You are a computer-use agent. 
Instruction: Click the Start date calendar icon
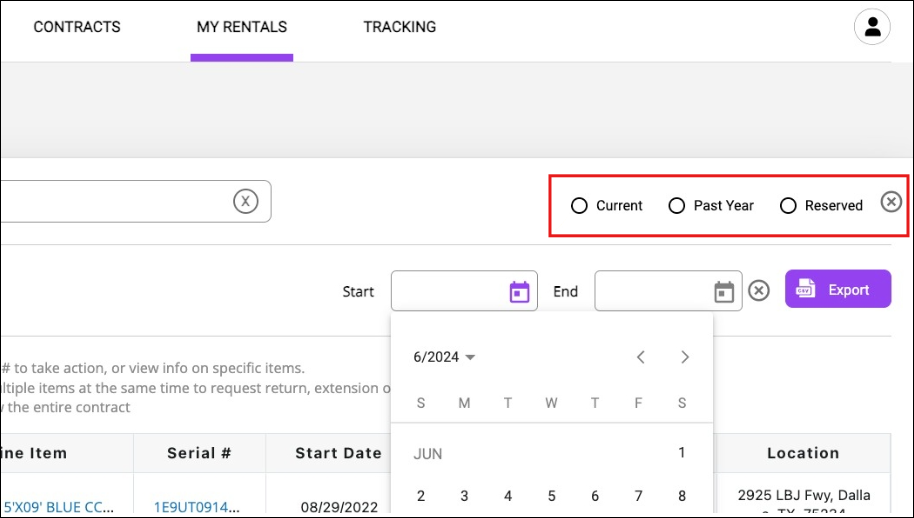click(x=519, y=292)
